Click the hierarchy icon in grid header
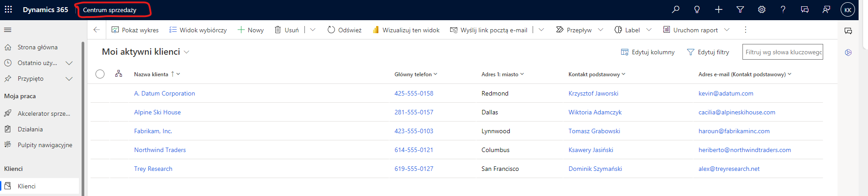 [118, 74]
